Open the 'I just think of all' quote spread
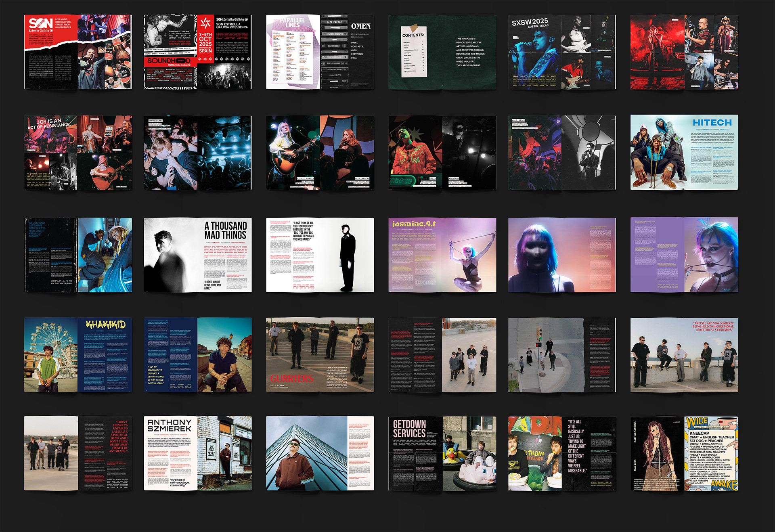This screenshot has height=532, width=775. pyautogui.click(x=320, y=255)
